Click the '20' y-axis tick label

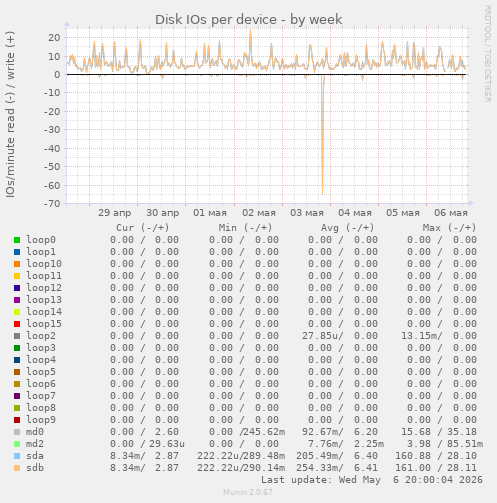(54, 38)
